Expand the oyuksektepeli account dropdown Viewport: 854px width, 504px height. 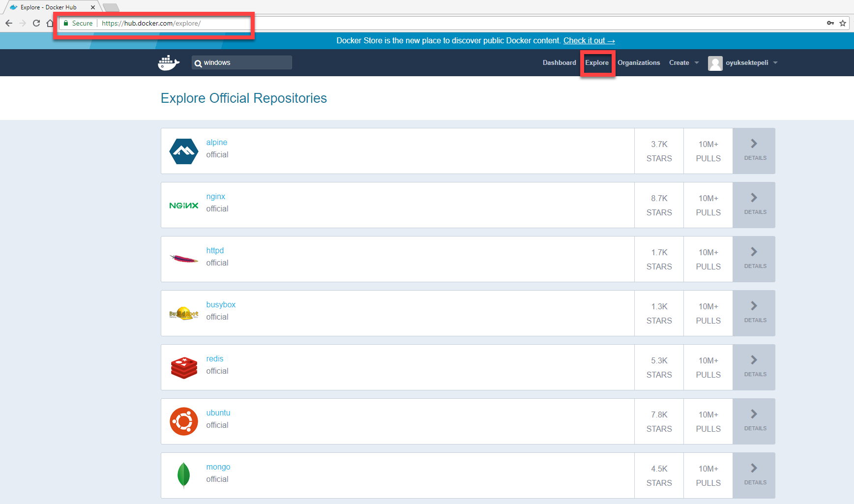pyautogui.click(x=751, y=63)
